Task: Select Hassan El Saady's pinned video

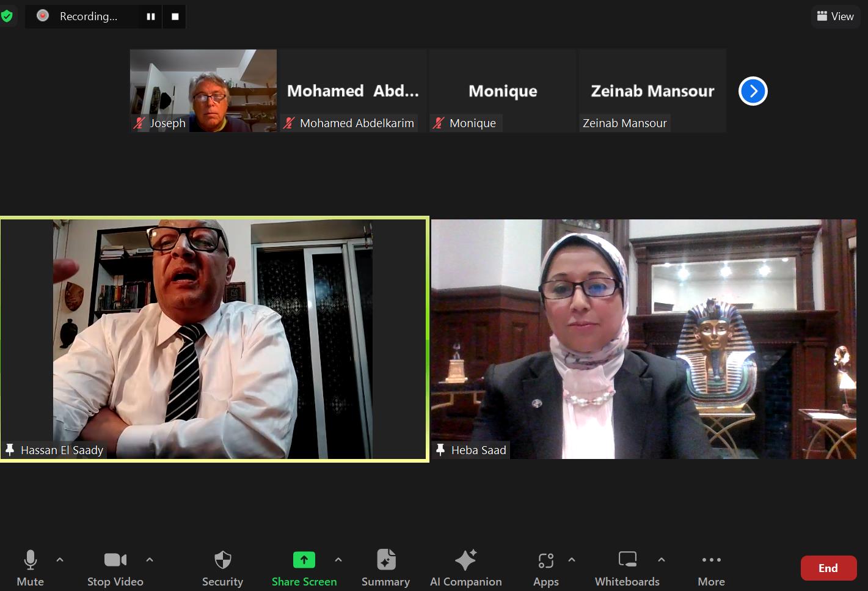Action: pyautogui.click(x=214, y=339)
